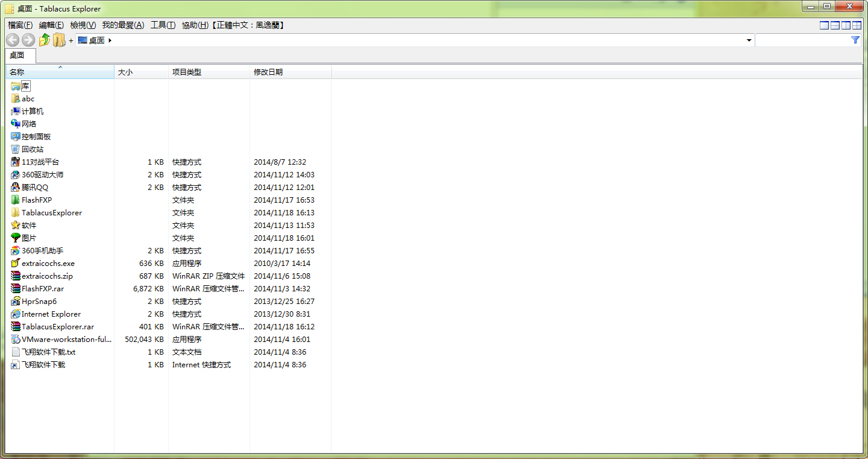Open the 我的最愛(A) menu

pos(123,25)
